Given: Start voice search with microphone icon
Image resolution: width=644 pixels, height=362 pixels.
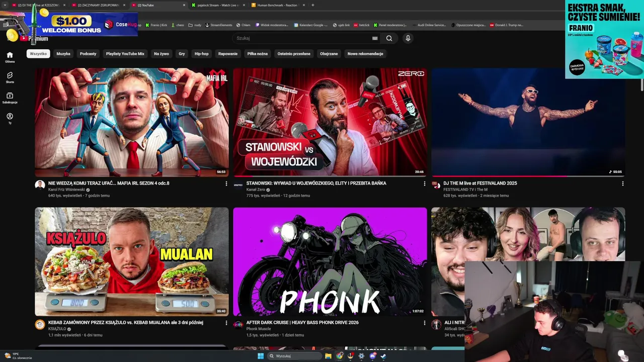Looking at the screenshot, I should 408,38.
